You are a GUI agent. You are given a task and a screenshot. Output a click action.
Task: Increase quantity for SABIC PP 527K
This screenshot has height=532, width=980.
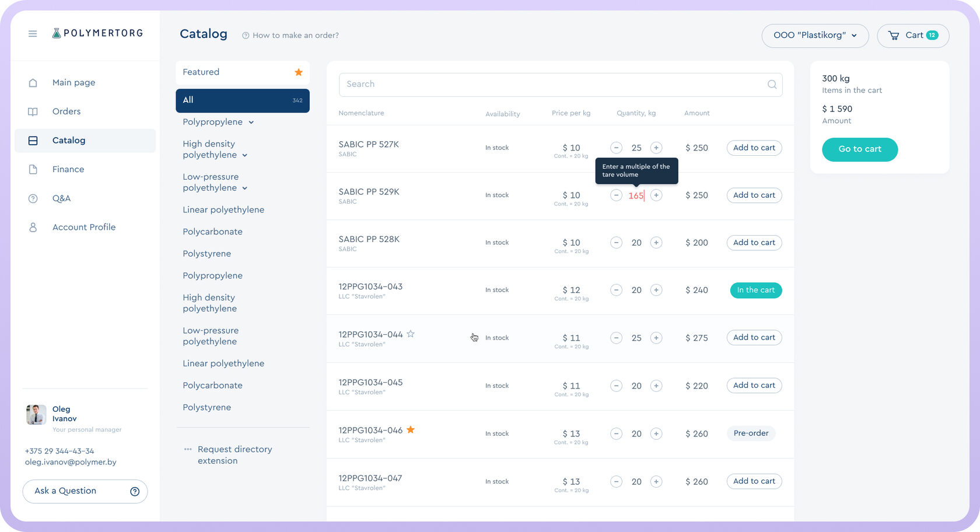coord(656,148)
